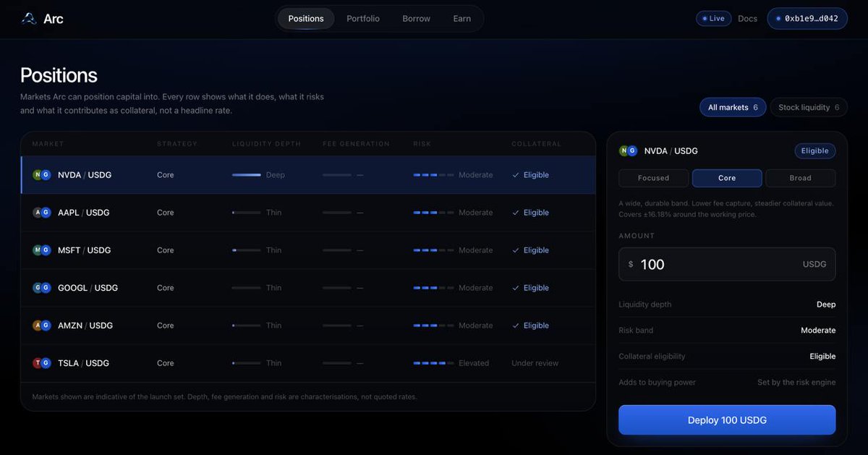The image size is (868, 455).
Task: Click the checkmark icon in MSFT row
Action: (516, 250)
